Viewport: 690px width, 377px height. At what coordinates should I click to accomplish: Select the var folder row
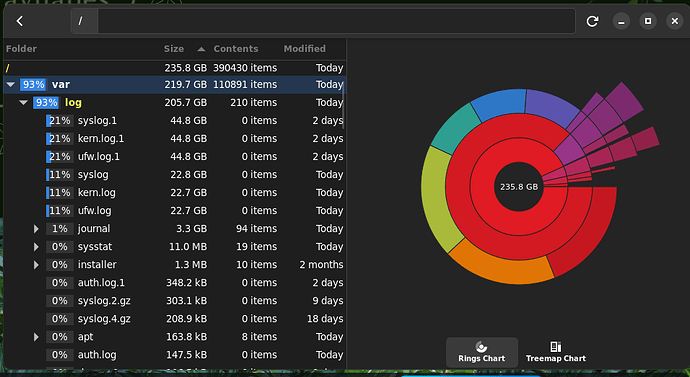pos(174,84)
